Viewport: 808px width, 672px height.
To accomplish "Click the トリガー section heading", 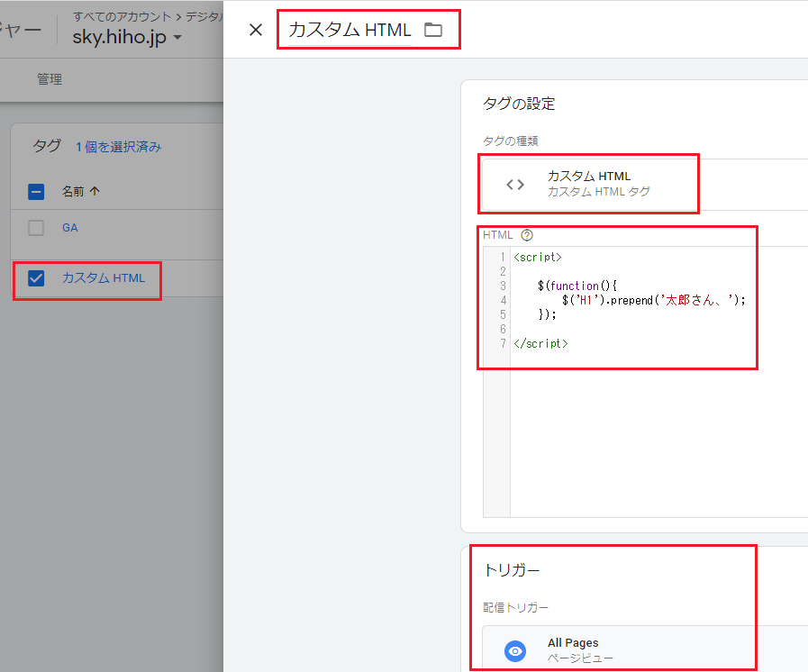I will [512, 570].
